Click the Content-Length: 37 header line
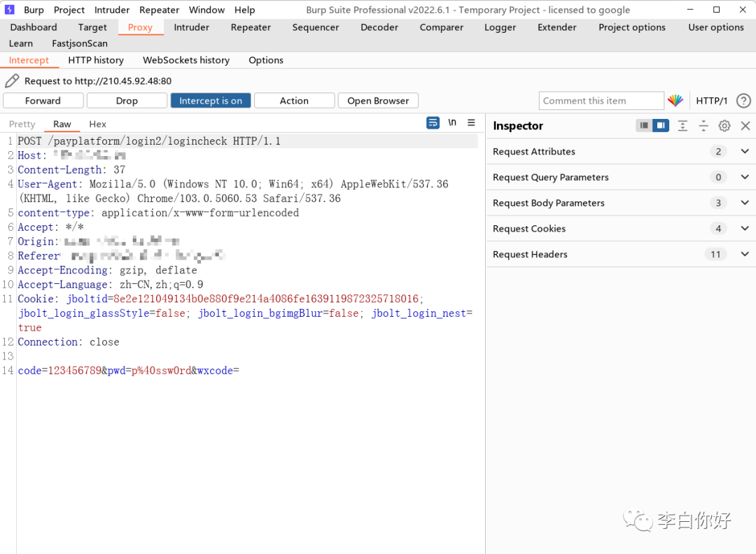Screen dimensions: 756x554 pos(71,169)
